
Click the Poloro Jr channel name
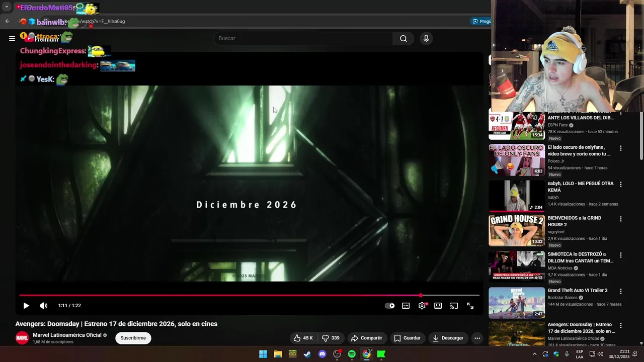click(555, 161)
